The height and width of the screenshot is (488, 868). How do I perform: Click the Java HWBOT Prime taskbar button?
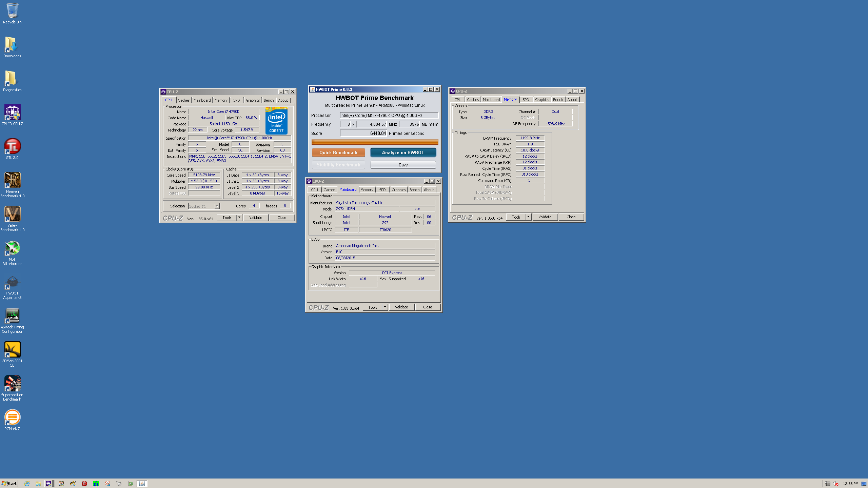tap(142, 484)
